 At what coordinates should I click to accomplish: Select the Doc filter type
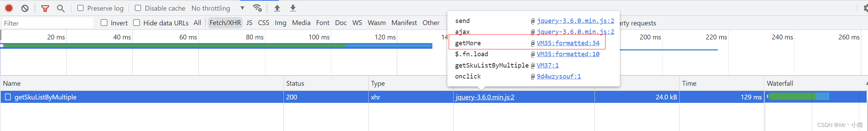[x=341, y=23]
